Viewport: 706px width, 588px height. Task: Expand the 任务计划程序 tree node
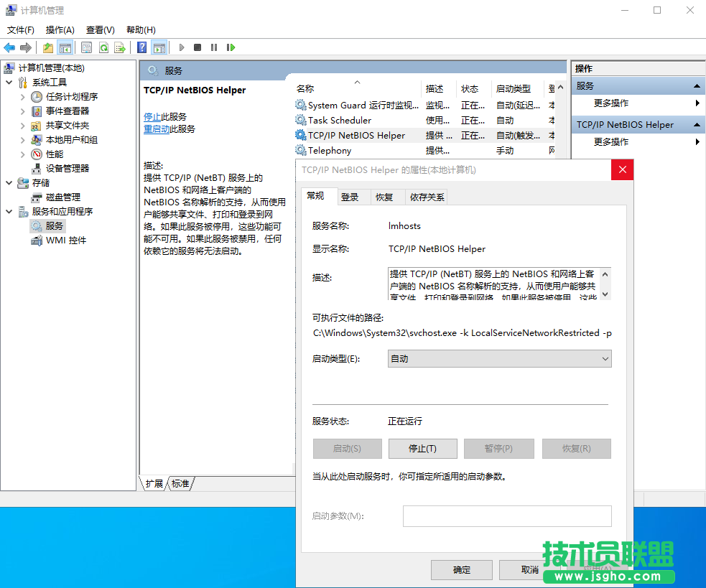pos(22,96)
